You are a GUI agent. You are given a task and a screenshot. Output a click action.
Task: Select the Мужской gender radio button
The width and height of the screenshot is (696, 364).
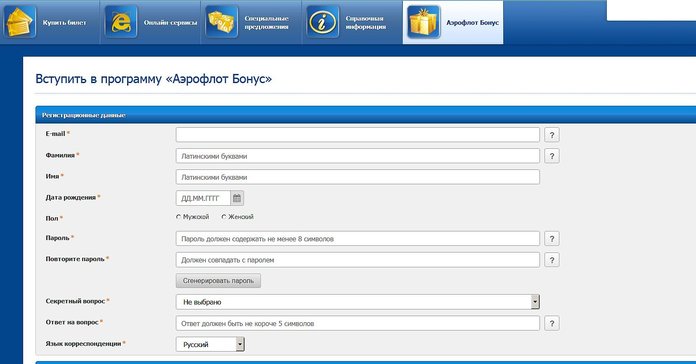[x=178, y=217]
